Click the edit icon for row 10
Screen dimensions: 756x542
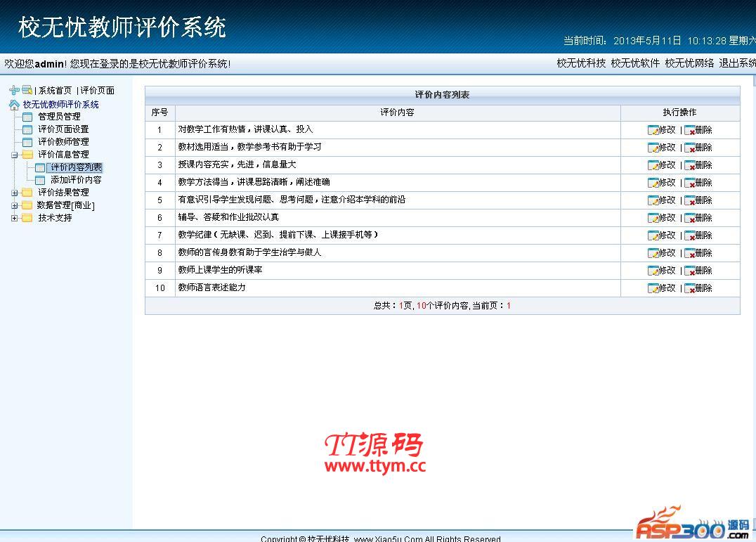point(653,288)
